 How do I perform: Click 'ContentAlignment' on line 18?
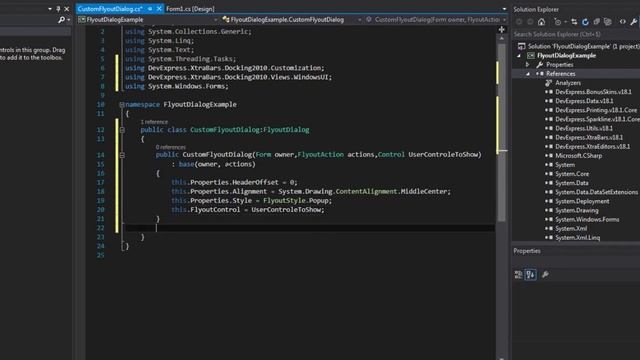click(366, 191)
